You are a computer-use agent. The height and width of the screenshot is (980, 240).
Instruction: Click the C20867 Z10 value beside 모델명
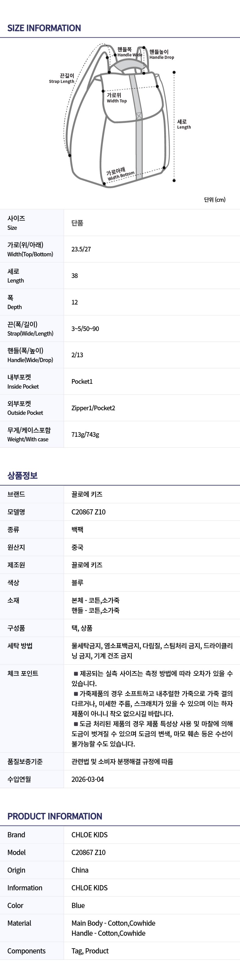pos(88,512)
